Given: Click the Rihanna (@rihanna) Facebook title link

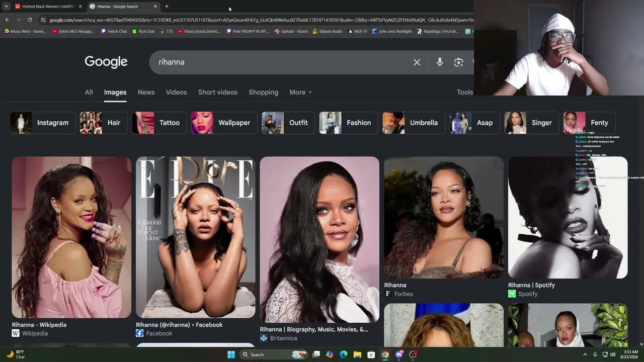Looking at the screenshot, I should pos(179,325).
